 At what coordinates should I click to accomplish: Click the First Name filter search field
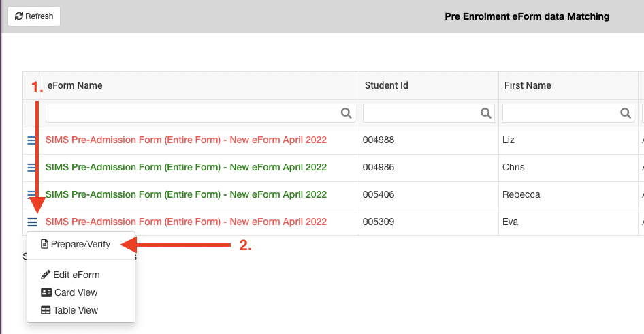pos(568,113)
